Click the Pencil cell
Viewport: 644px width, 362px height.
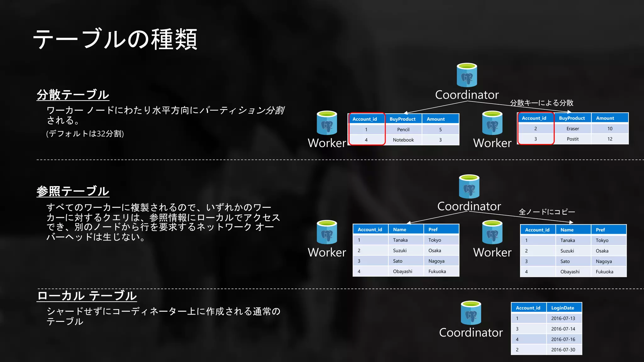(x=403, y=129)
